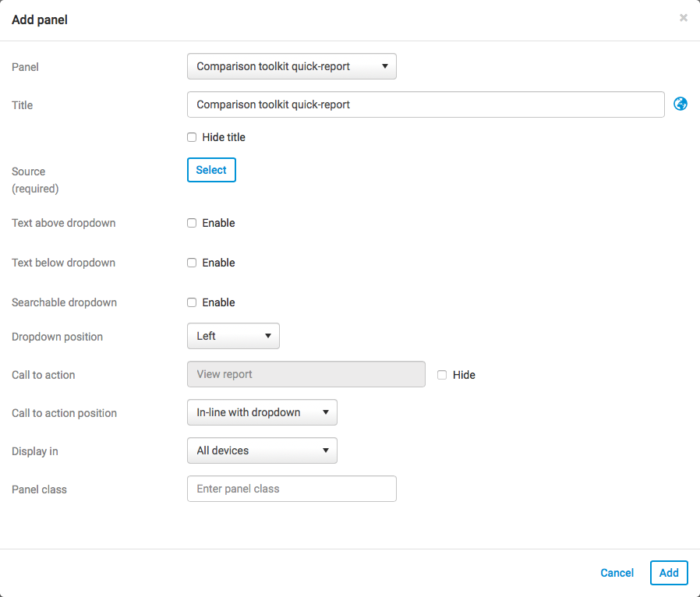Check the Hide title checkbox
This screenshot has width=700, height=597.
(192, 137)
